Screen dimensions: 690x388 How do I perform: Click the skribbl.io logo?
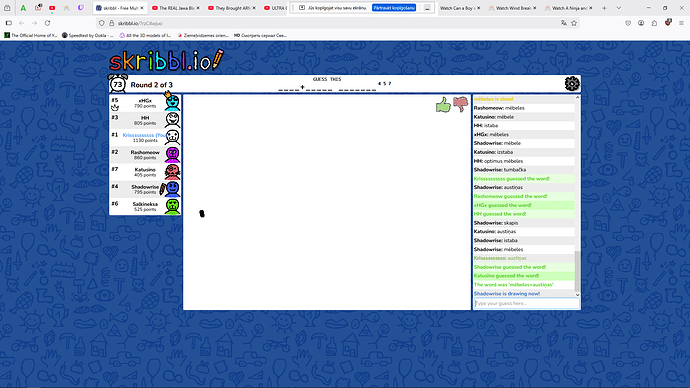[167, 61]
